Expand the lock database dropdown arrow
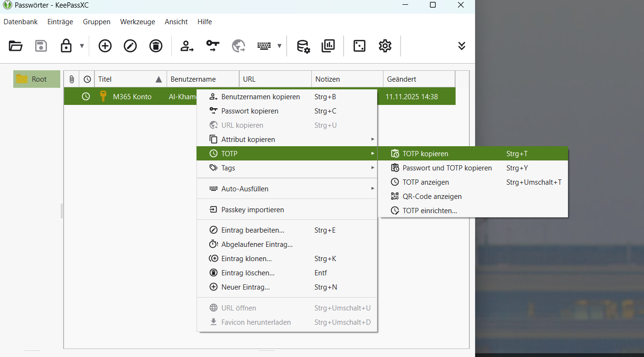This screenshot has height=357, width=644. tap(82, 46)
